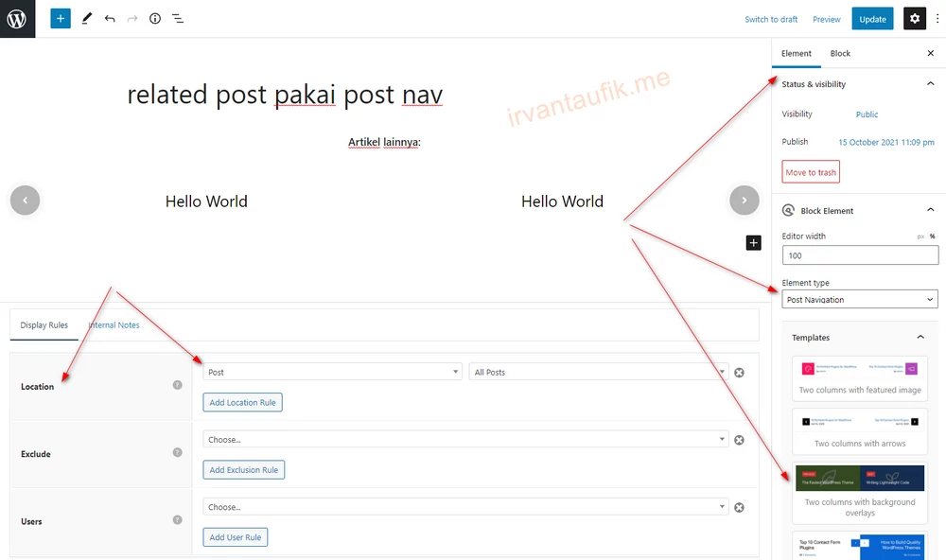Show help for the Users rule
This screenshot has width=946, height=560.
pos(178,519)
